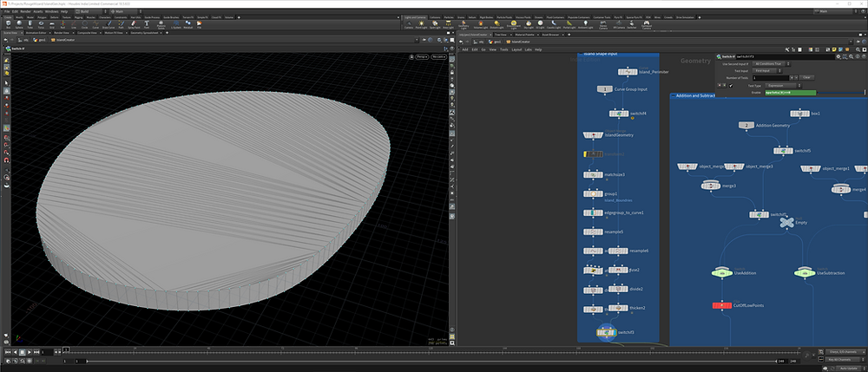
Task: Switch to the Animation Editor tab
Action: 36,33
